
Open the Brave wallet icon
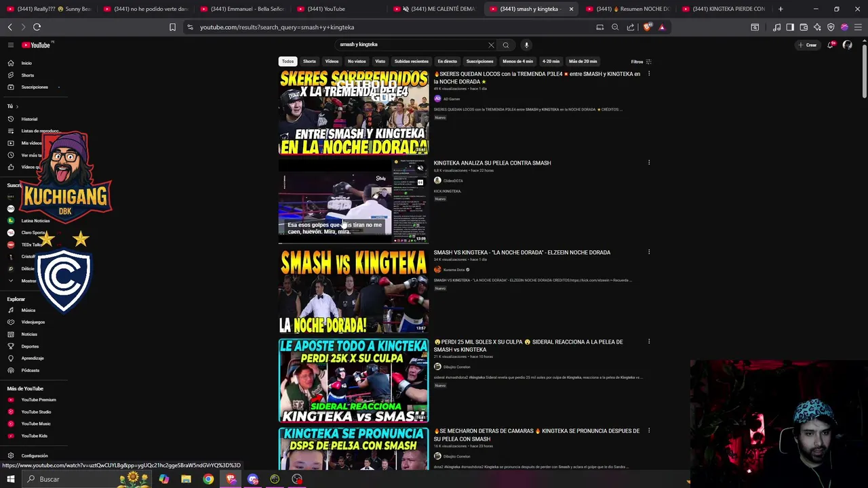[x=804, y=27]
